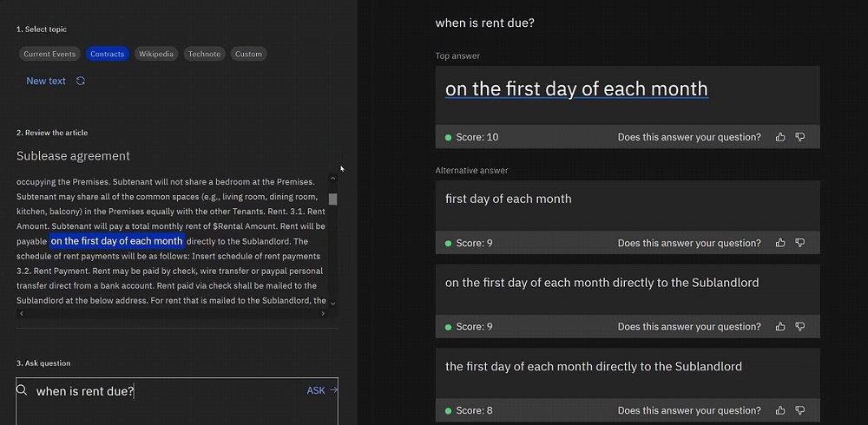Load a New text article
The height and width of the screenshot is (425, 868).
pos(46,81)
